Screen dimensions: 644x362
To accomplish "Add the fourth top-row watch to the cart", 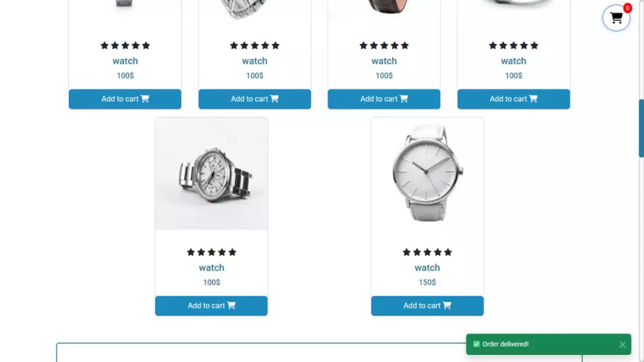I will tap(513, 99).
